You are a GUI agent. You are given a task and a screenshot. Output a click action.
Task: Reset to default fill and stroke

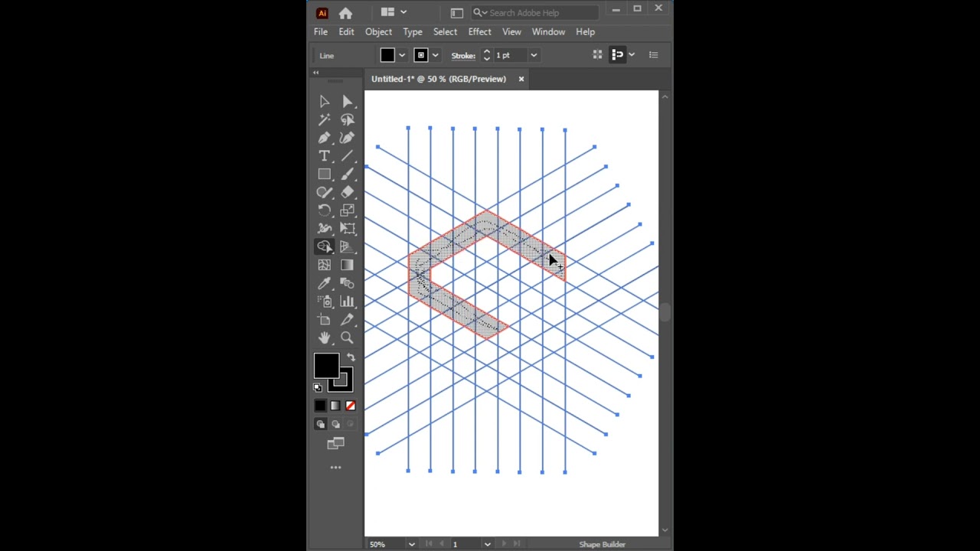click(x=318, y=388)
